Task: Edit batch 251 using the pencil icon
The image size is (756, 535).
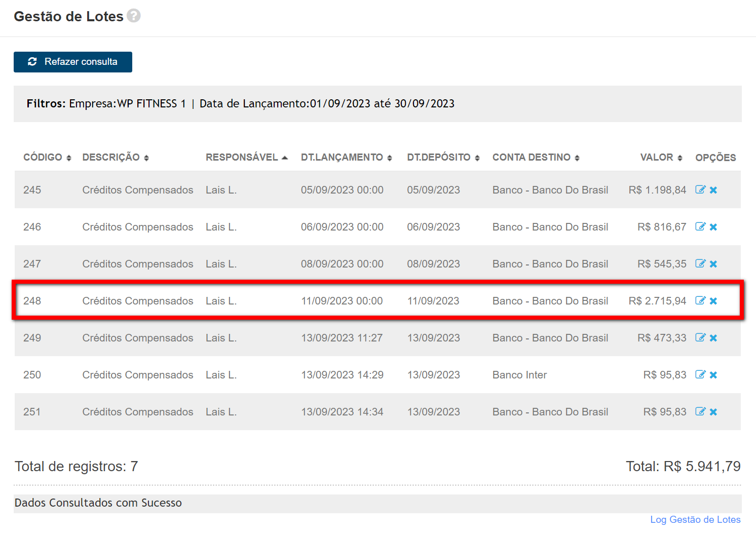Action: pyautogui.click(x=700, y=411)
